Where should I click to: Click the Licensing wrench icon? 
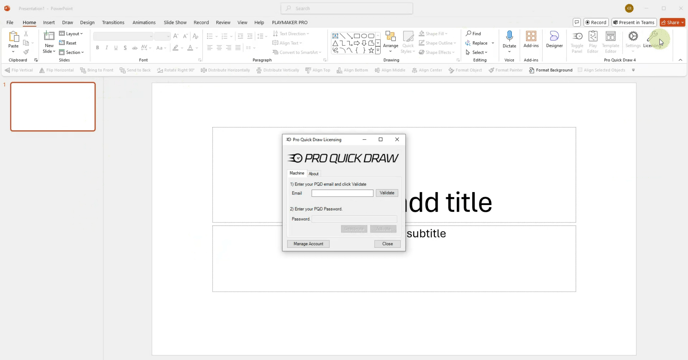coord(652,36)
